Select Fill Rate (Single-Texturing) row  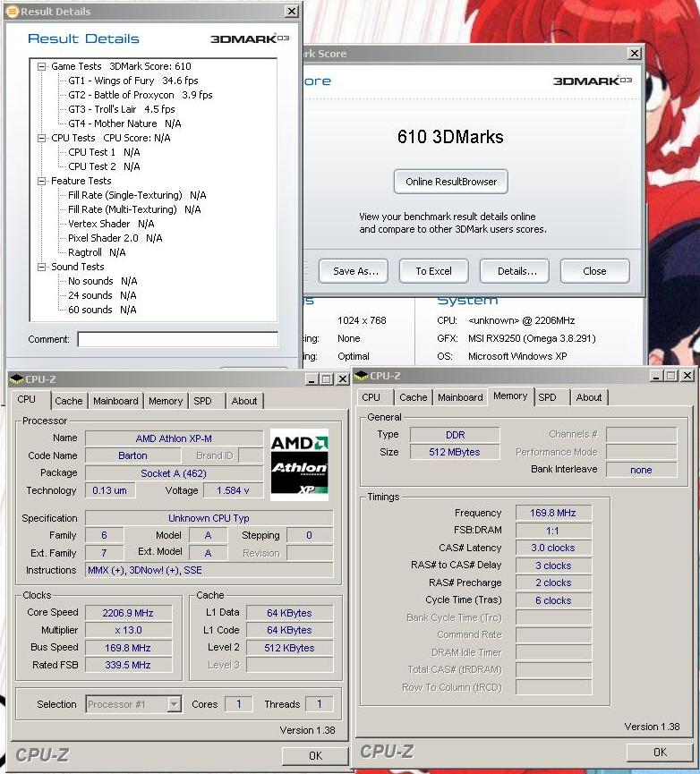coord(137,195)
